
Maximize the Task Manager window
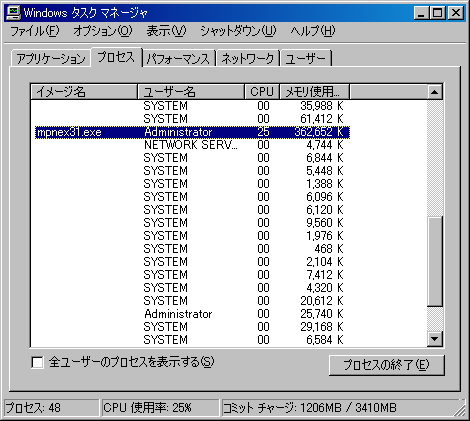coord(437,13)
